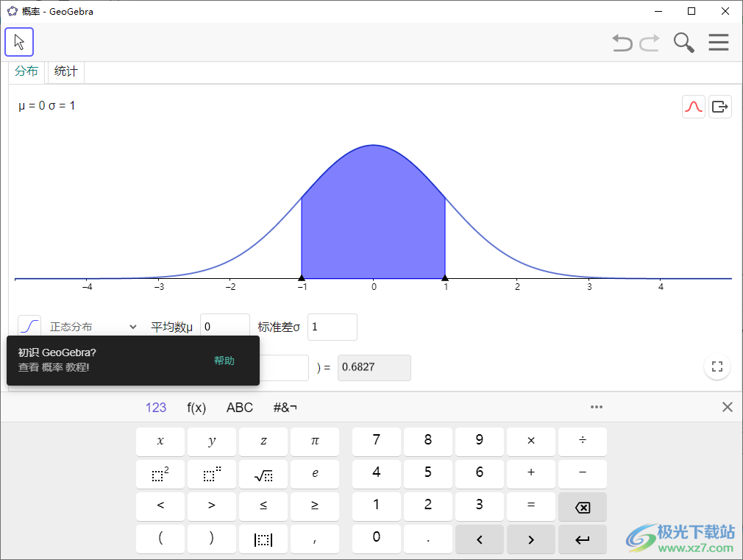Tap the comma key
This screenshot has width=743, height=560.
tap(315, 539)
